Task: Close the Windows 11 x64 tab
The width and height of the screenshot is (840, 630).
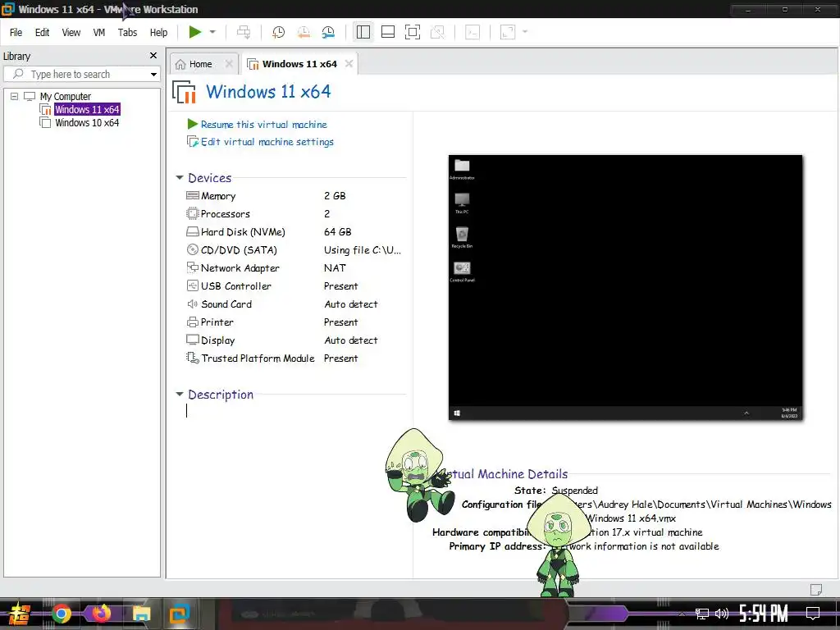Action: click(349, 64)
